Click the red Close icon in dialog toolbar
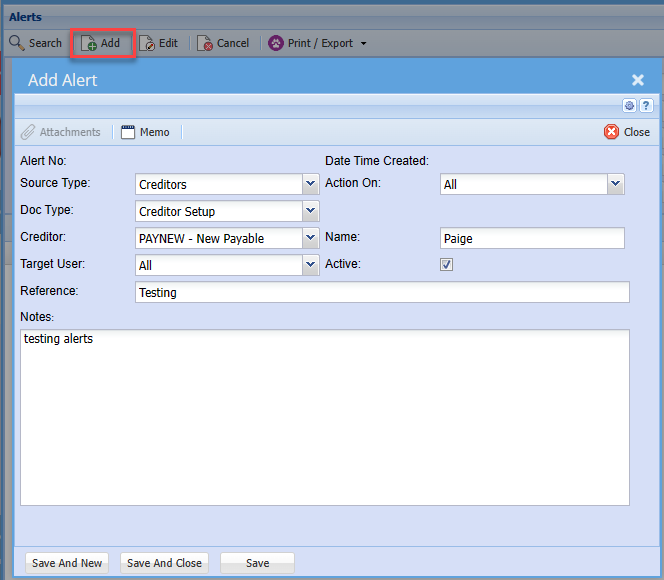664x580 pixels. pos(611,132)
